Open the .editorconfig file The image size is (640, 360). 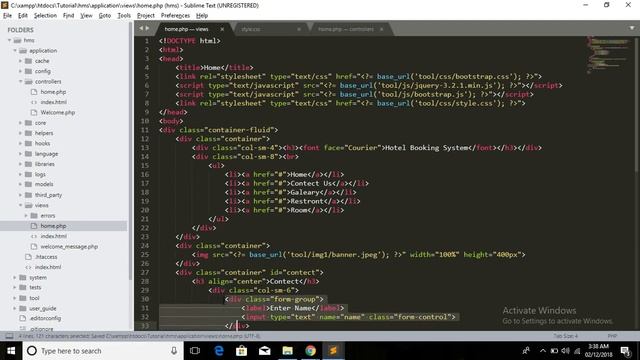pyautogui.click(x=45, y=318)
